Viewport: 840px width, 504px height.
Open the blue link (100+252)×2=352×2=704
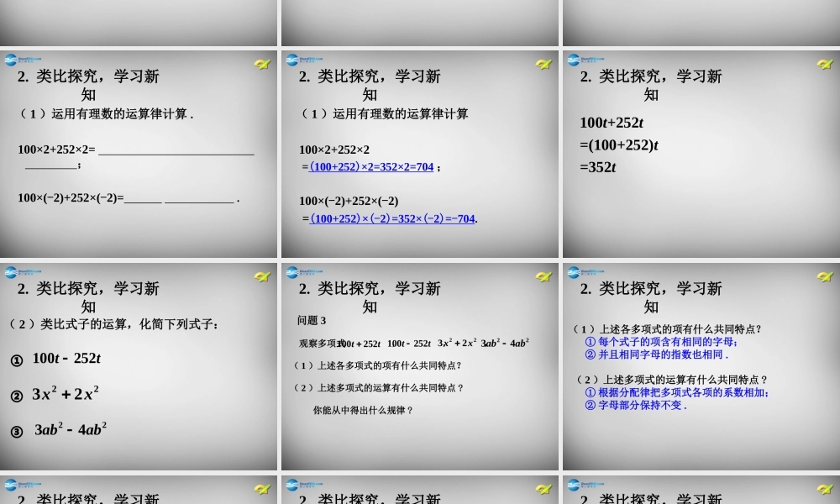[371, 167]
